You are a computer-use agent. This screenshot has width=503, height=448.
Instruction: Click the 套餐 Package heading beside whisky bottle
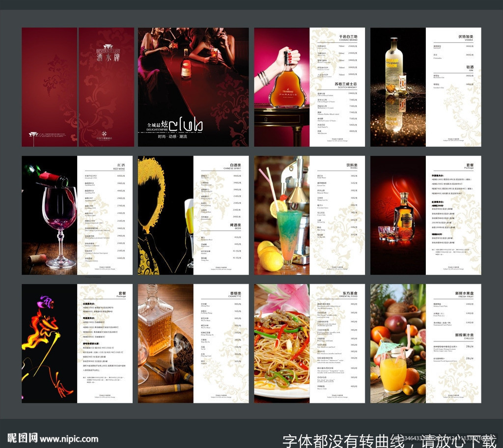[x=469, y=166]
